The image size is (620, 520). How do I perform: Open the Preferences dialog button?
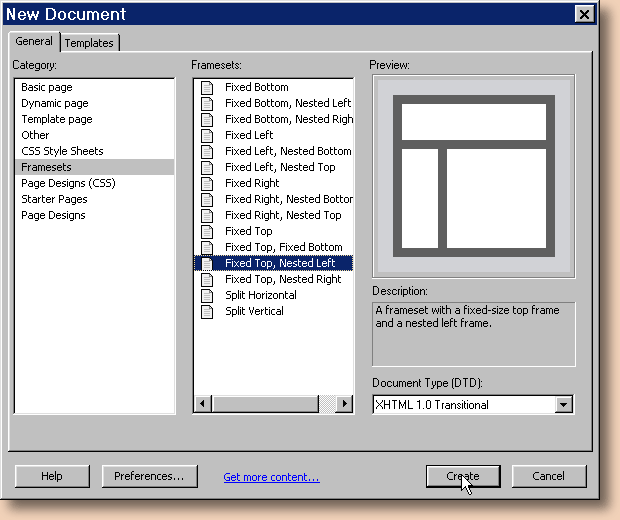tap(149, 476)
